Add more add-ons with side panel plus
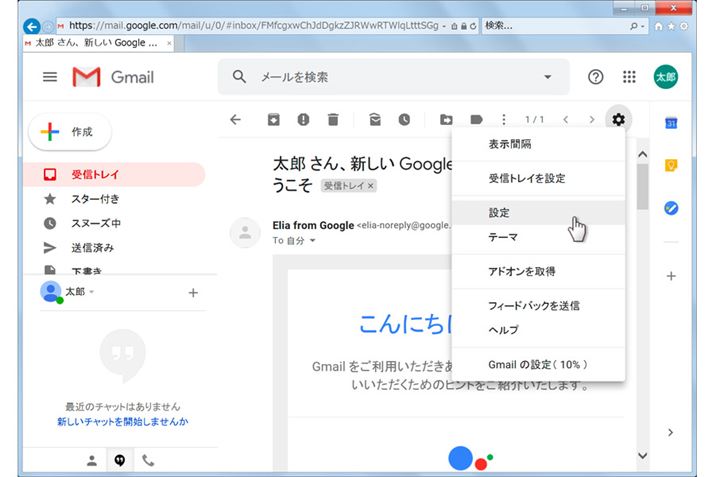The height and width of the screenshot is (477, 715). pyautogui.click(x=671, y=276)
